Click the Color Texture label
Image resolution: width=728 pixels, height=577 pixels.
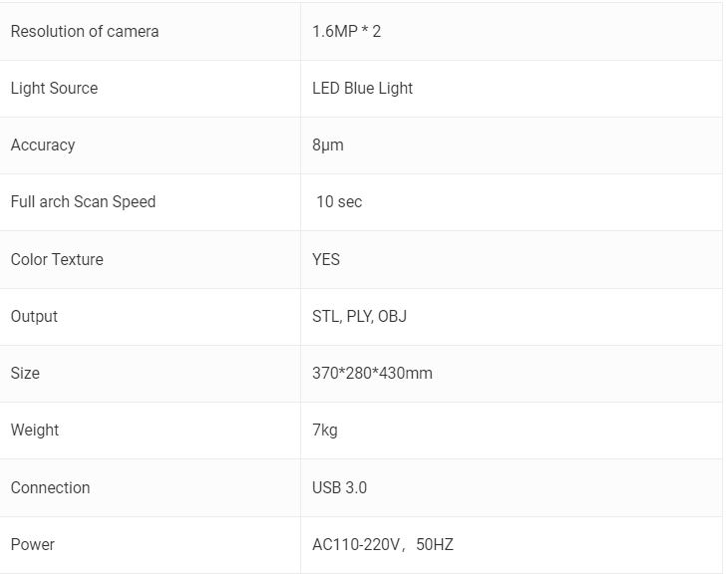point(57,259)
